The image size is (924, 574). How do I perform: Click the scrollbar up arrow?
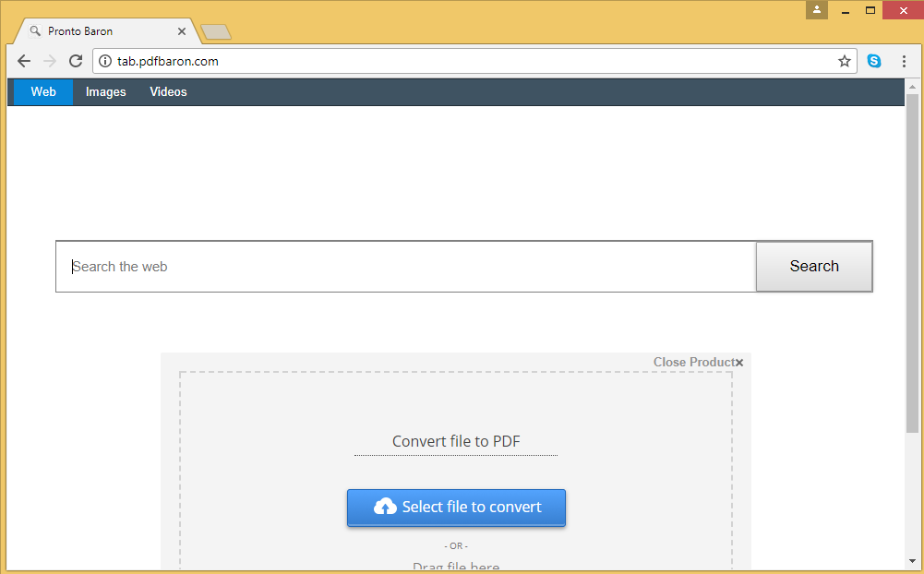[x=912, y=87]
